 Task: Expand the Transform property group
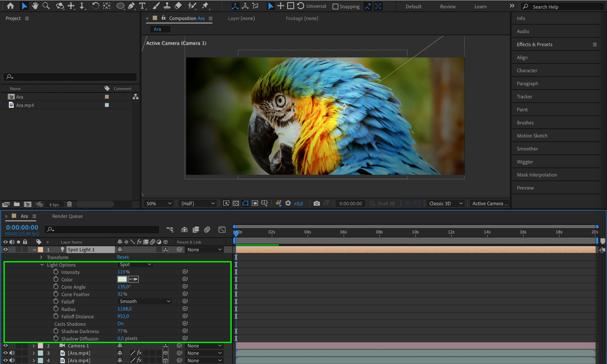(41, 257)
